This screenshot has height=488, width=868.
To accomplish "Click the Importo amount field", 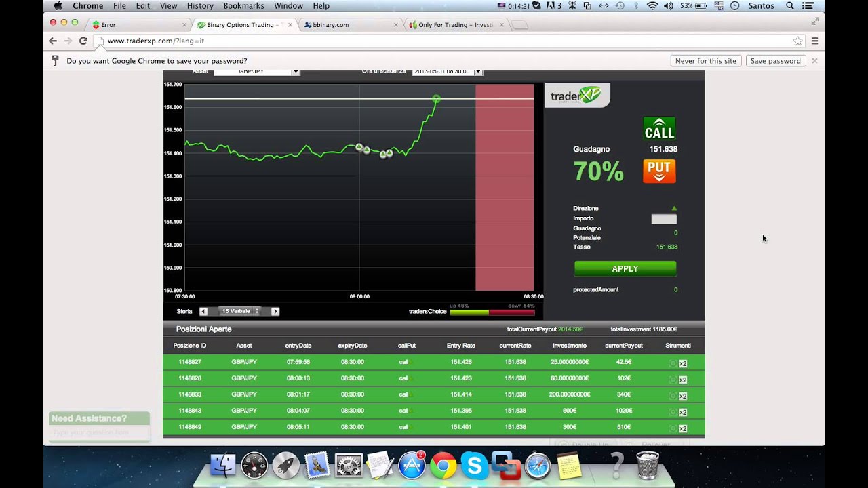I will click(x=664, y=219).
